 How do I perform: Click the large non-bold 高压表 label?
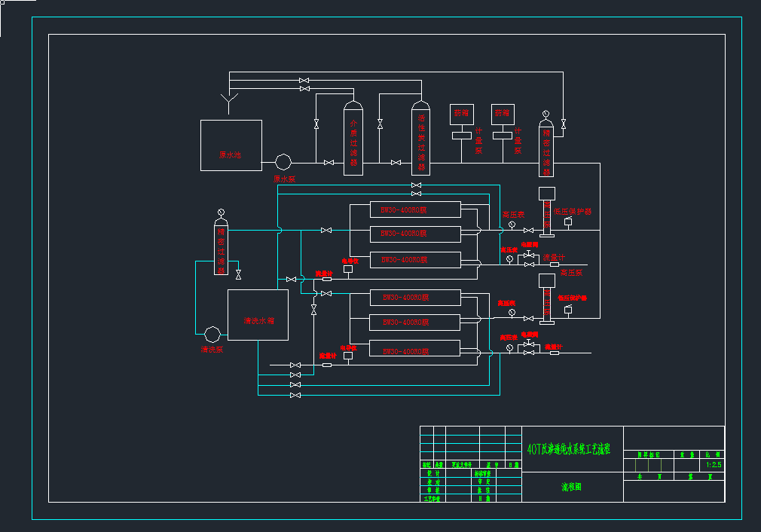pyautogui.click(x=513, y=214)
